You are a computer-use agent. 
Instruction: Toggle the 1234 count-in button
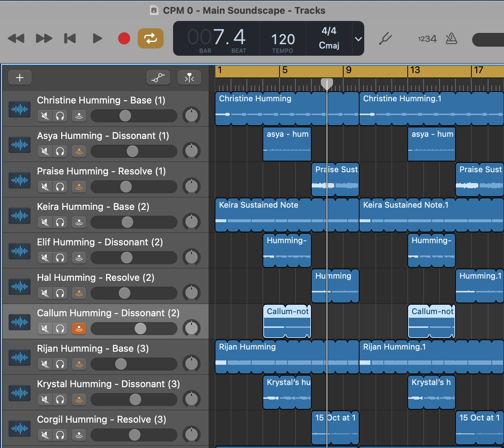(x=427, y=39)
